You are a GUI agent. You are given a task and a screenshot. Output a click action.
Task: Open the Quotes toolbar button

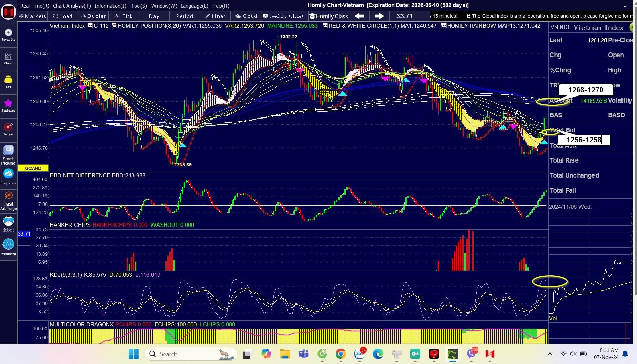[94, 16]
